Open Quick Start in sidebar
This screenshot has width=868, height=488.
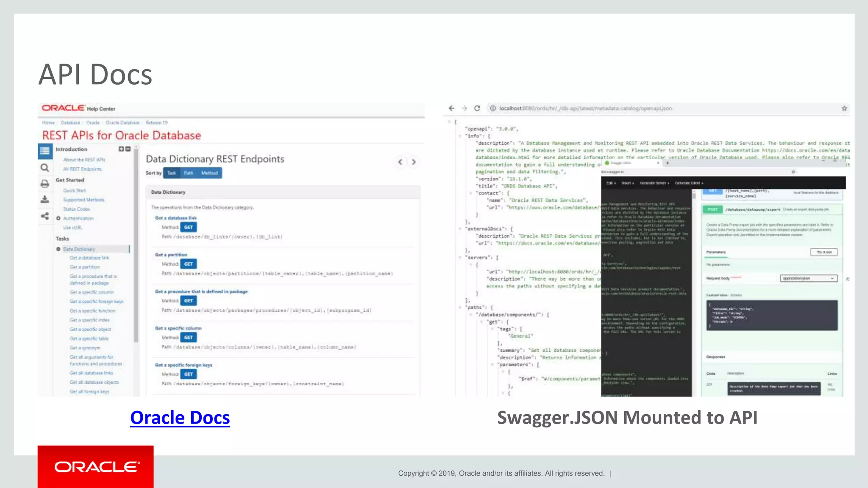75,191
